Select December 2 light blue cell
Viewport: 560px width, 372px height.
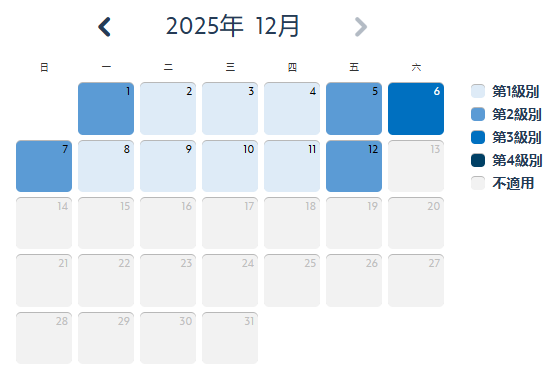click(168, 109)
